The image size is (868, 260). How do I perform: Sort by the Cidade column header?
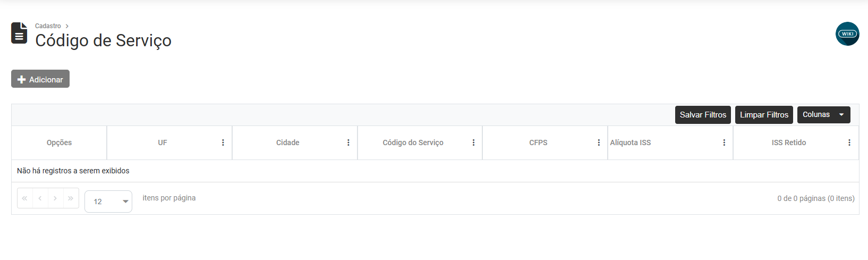click(287, 142)
